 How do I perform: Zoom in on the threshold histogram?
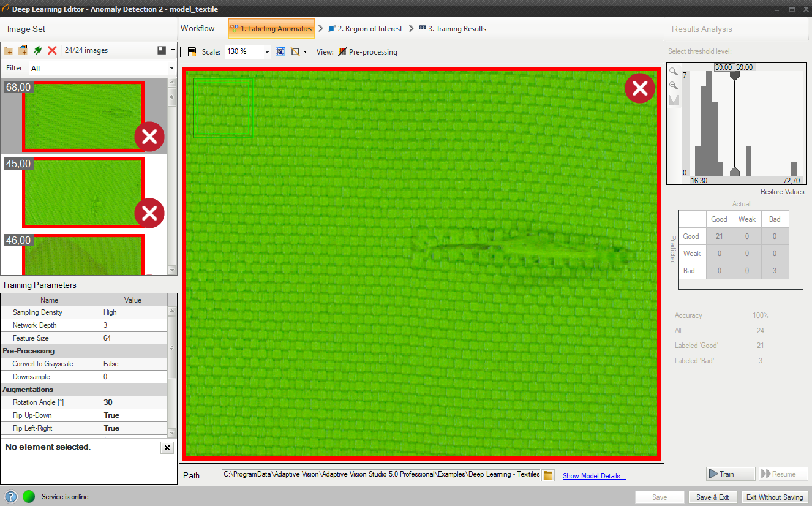[x=674, y=72]
